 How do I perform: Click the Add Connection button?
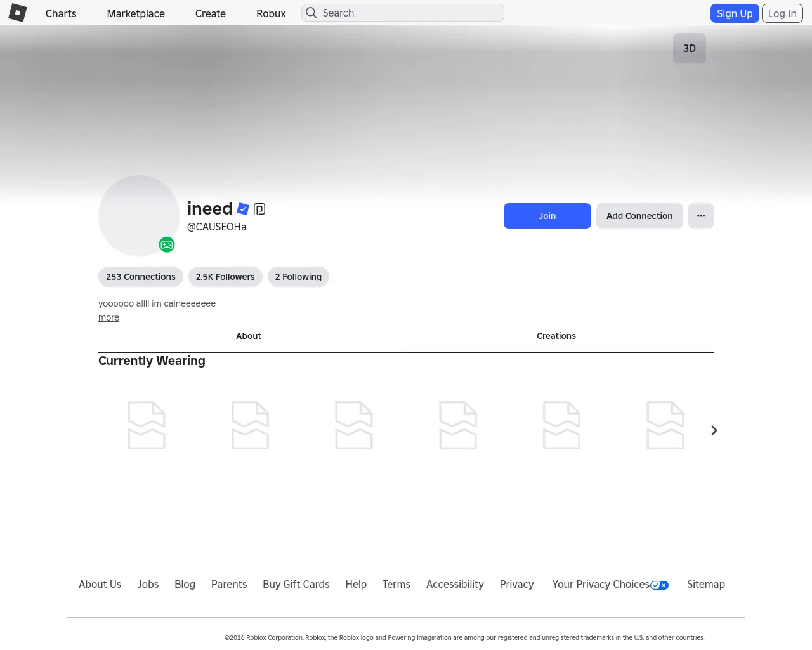(639, 216)
